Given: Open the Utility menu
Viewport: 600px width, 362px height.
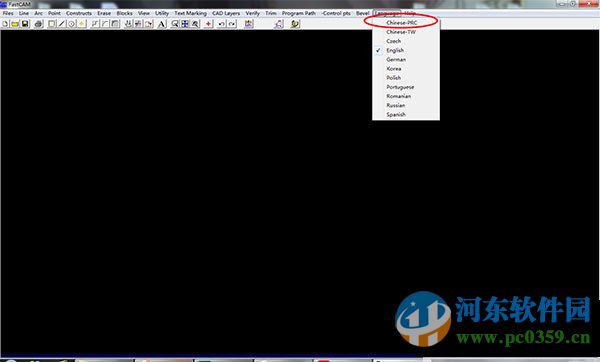Looking at the screenshot, I should [162, 13].
